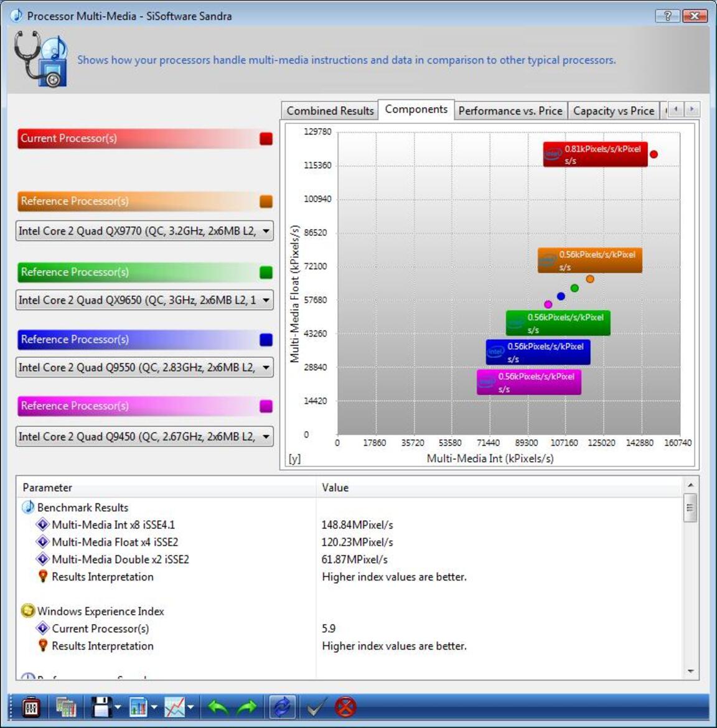Click the green Reference Processor(s) bar
The width and height of the screenshot is (717, 728).
[x=138, y=273]
